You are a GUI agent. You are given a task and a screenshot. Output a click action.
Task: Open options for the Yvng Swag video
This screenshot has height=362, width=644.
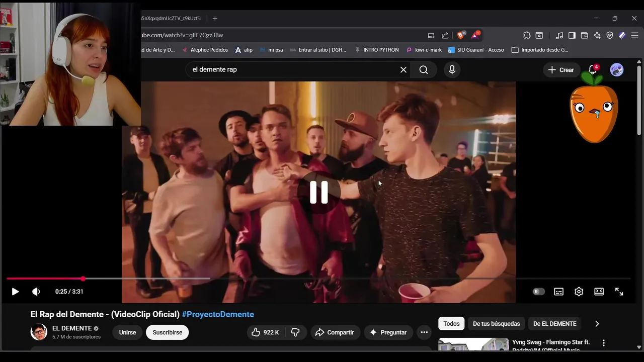point(603,343)
